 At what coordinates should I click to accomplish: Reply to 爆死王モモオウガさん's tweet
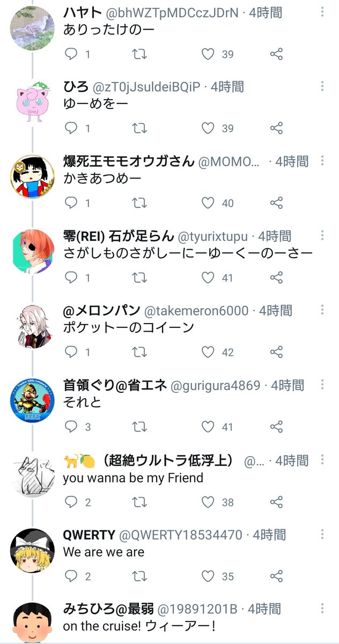(x=71, y=203)
